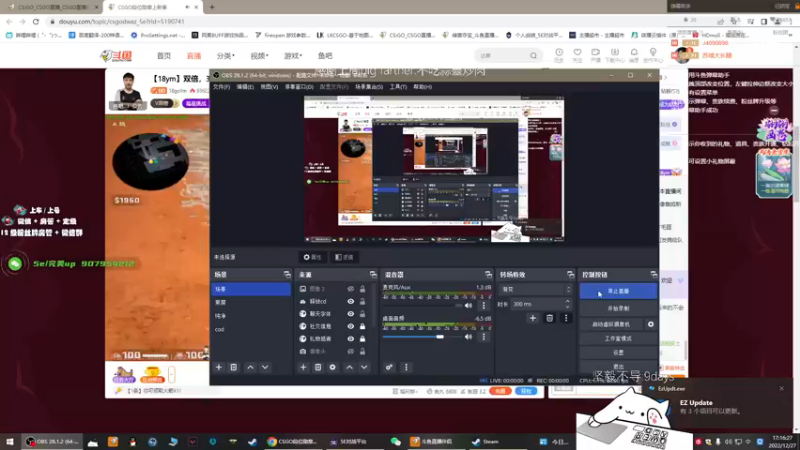Open the scene transition type dropdown
This screenshot has height=450, width=800.
pos(535,289)
